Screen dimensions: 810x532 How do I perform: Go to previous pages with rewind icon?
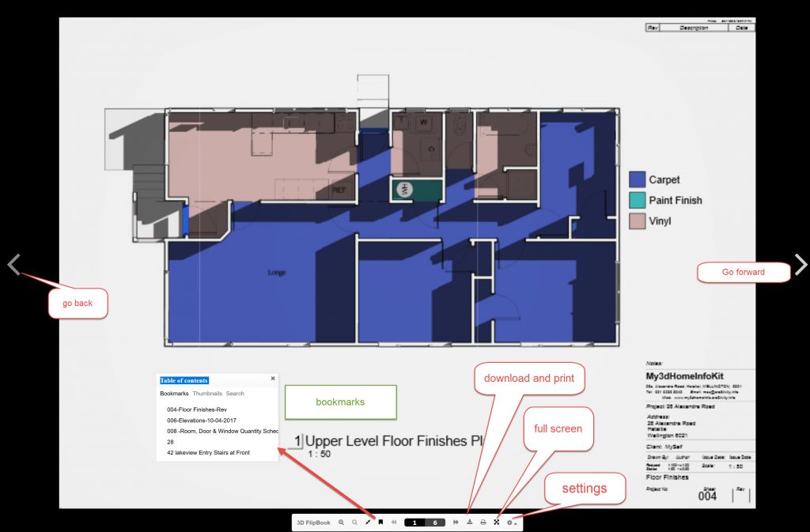pos(394,523)
